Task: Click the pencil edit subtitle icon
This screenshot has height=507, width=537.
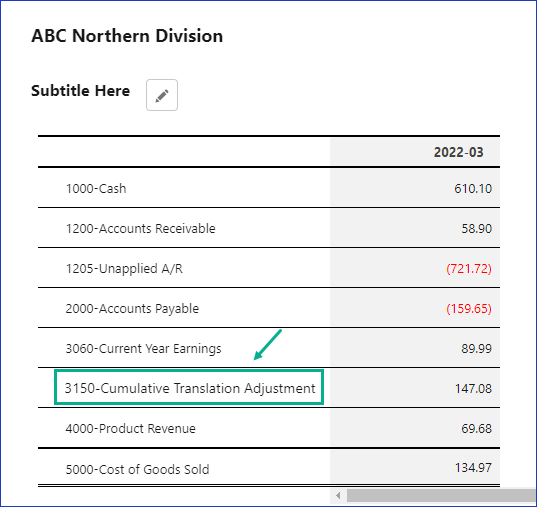Action: coord(162,95)
